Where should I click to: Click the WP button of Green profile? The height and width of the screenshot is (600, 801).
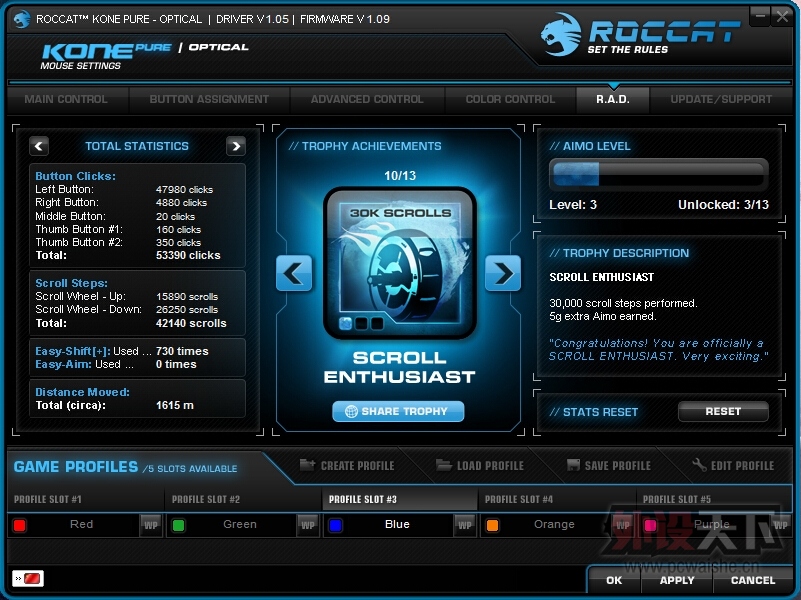308,525
